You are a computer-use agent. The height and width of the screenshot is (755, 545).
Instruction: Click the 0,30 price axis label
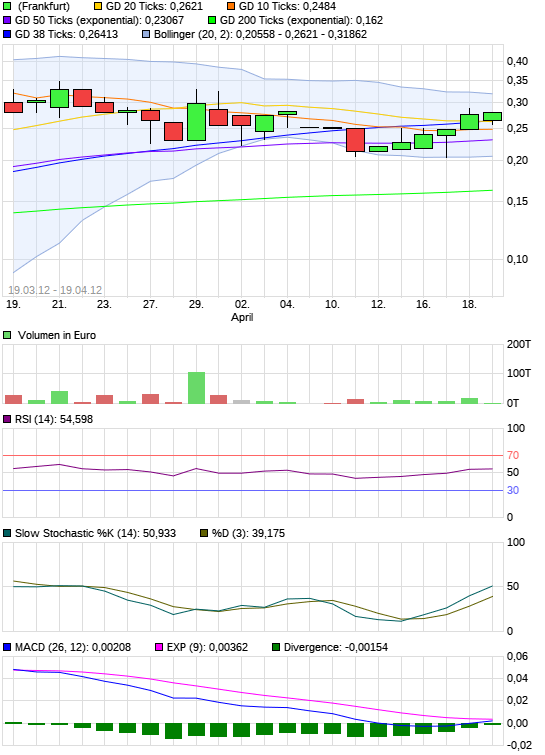[x=518, y=103]
